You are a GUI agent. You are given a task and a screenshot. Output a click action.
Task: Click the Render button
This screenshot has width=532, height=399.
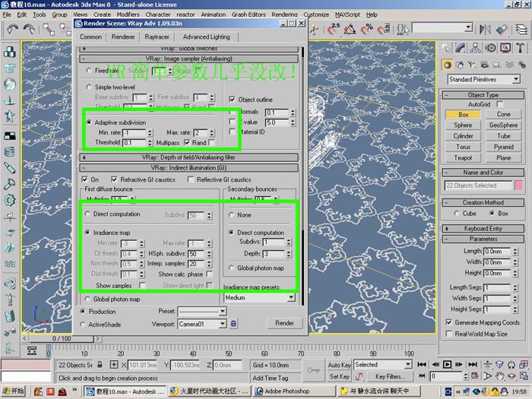point(284,323)
